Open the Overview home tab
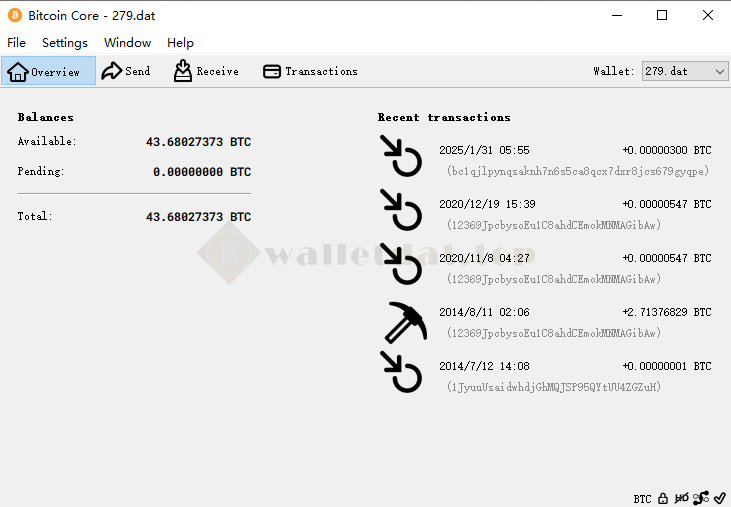The width and height of the screenshot is (731, 507). click(48, 71)
